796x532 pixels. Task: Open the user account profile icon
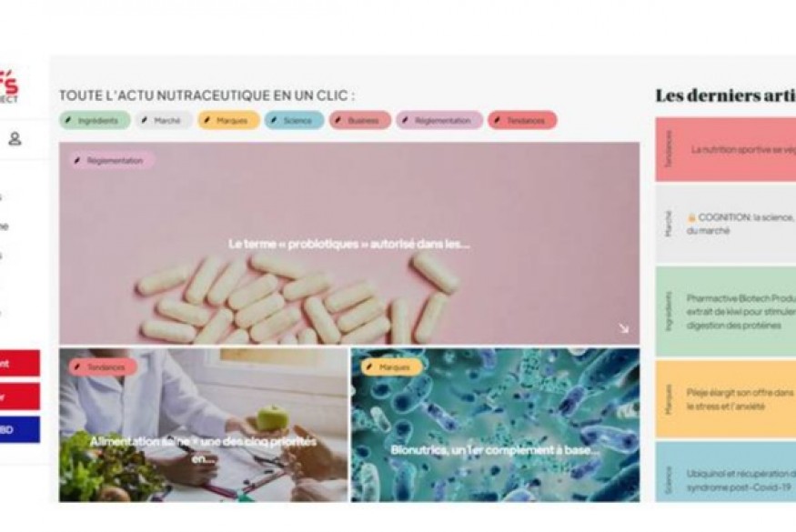15,138
